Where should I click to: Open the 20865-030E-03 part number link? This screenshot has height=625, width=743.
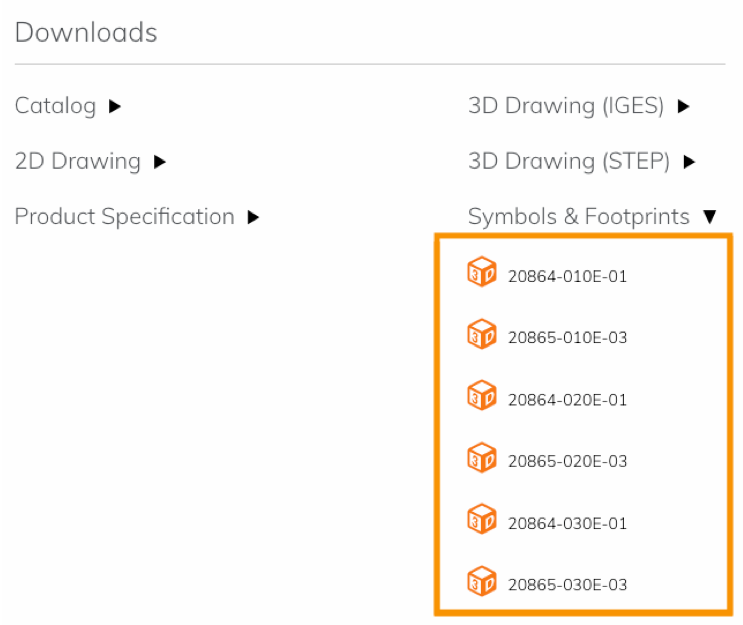567,585
